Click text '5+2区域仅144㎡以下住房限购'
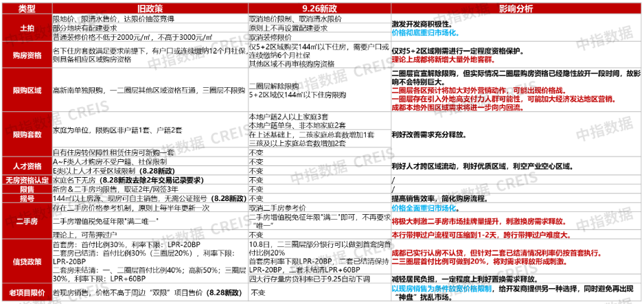644x304 pixels. coord(298,95)
